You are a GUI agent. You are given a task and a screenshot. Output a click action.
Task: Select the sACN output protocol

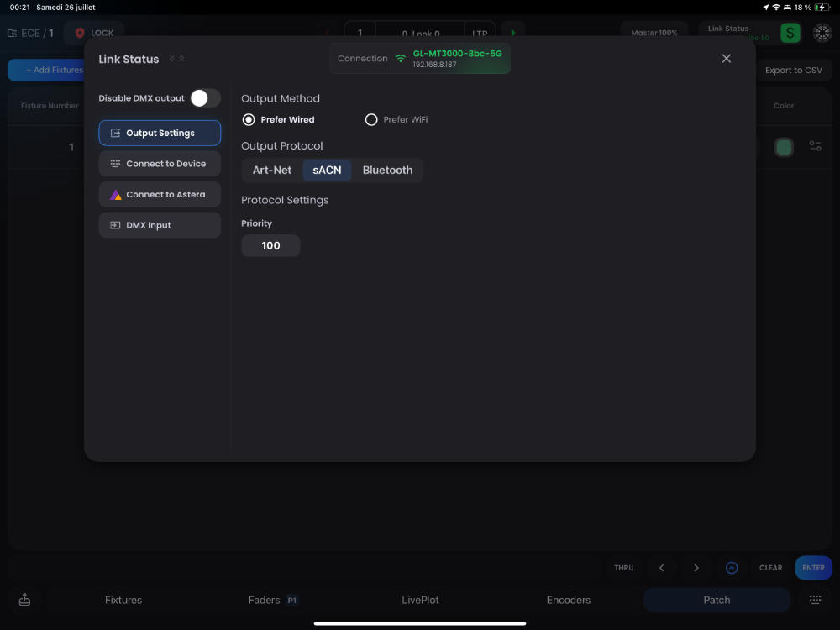pyautogui.click(x=327, y=171)
